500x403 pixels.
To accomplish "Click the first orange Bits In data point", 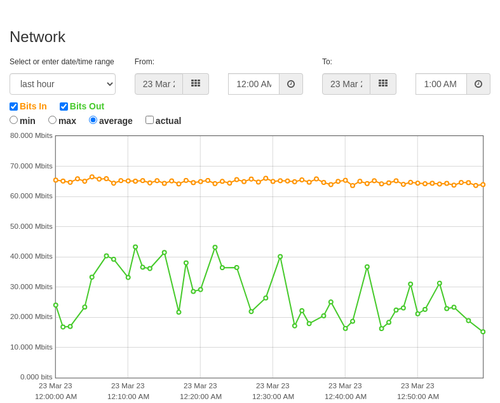I will 56,180.
